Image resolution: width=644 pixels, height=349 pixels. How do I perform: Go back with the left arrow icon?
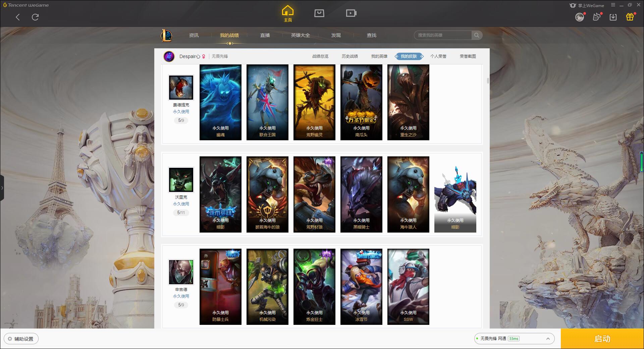coord(18,17)
